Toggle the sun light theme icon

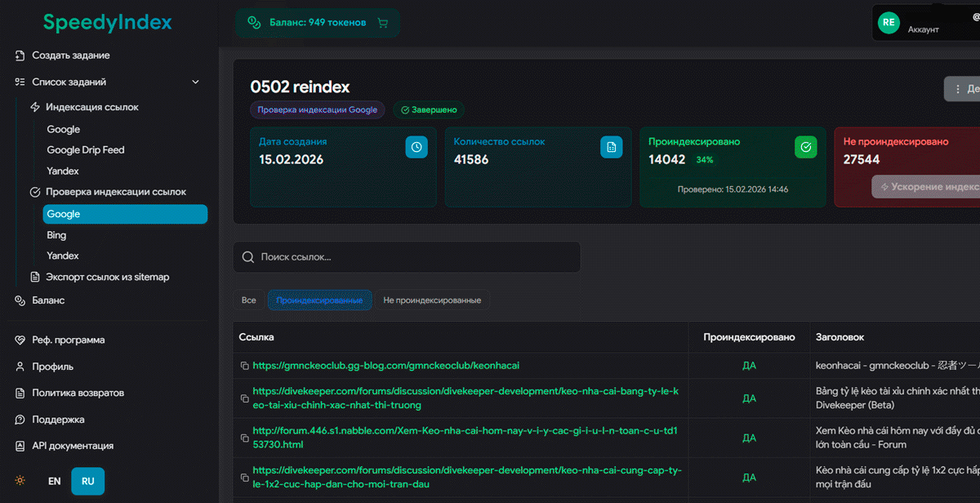point(20,481)
